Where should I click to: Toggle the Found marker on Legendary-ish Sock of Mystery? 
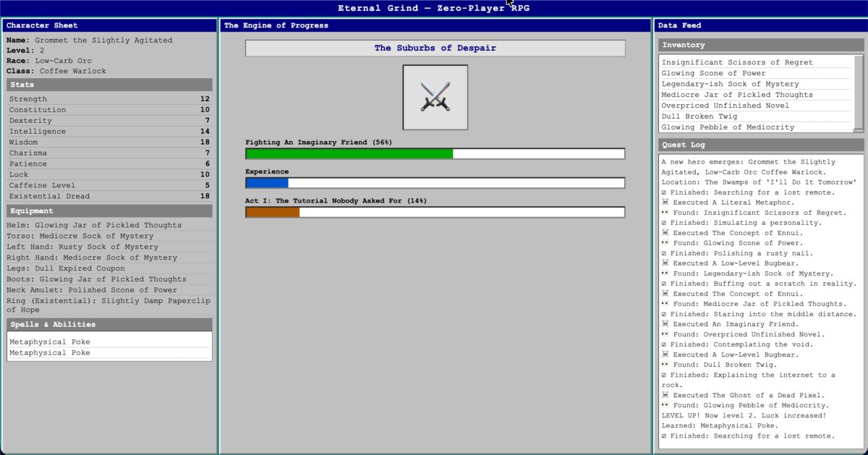click(663, 273)
